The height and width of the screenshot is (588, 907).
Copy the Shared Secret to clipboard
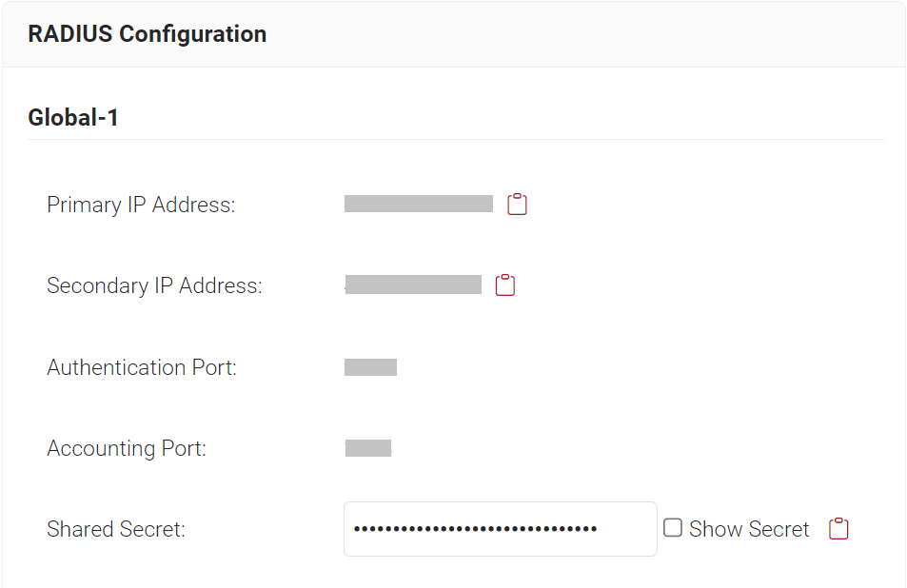838,529
